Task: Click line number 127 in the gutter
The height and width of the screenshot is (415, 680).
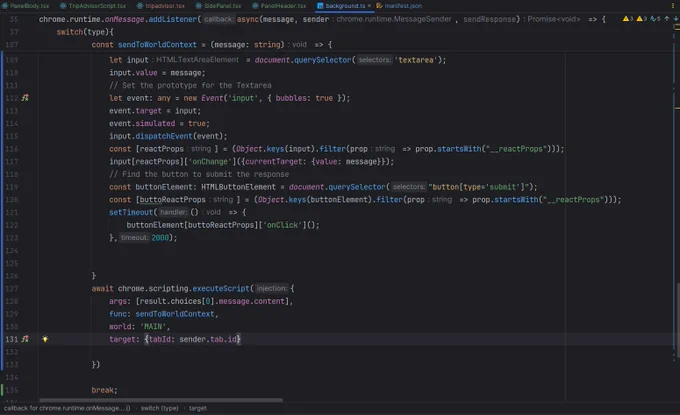Action: [12, 288]
